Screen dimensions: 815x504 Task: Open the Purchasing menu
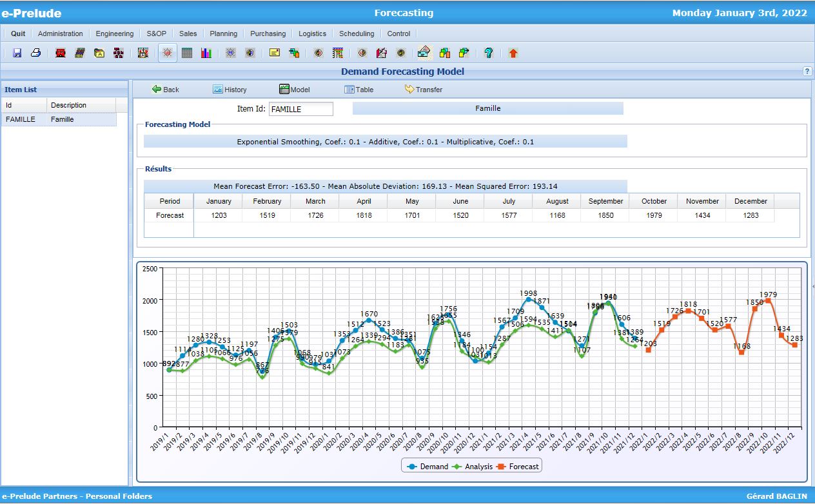point(268,34)
